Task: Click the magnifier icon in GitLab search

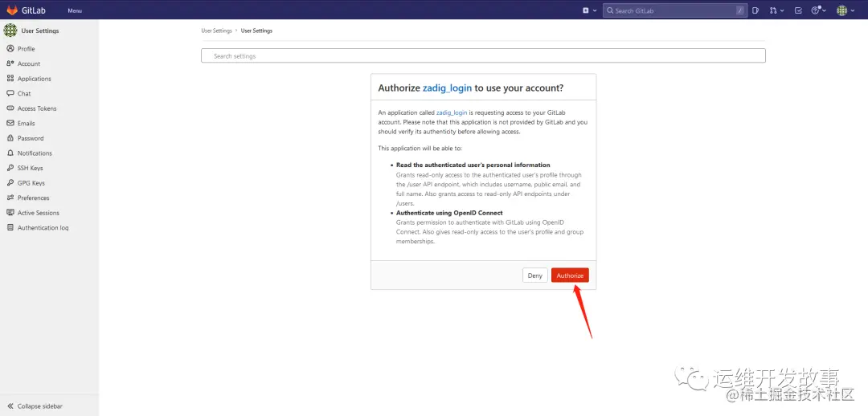Action: tap(610, 10)
